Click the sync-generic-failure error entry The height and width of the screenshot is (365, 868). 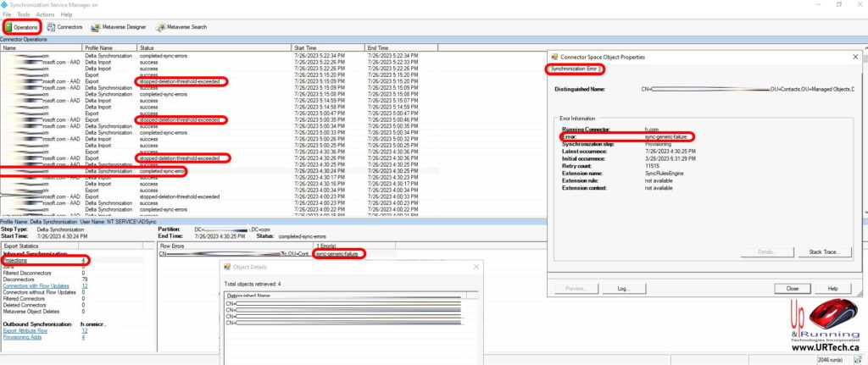tap(336, 252)
